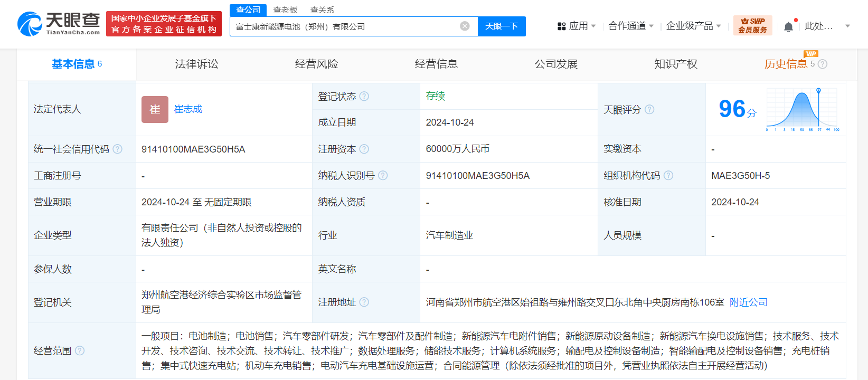Select the 核准日期 value 2024-10-24
The height and width of the screenshot is (380, 868).
(x=735, y=202)
